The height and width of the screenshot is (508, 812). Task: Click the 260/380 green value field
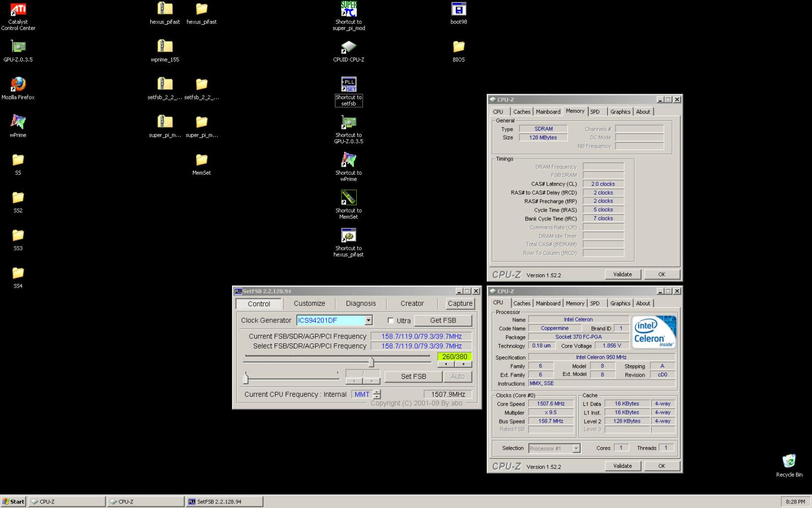[455, 357]
